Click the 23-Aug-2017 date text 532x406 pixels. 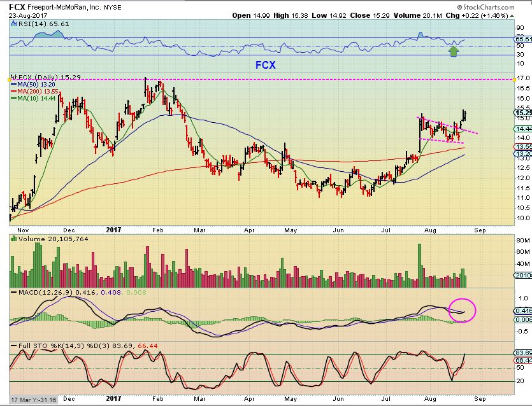point(28,15)
